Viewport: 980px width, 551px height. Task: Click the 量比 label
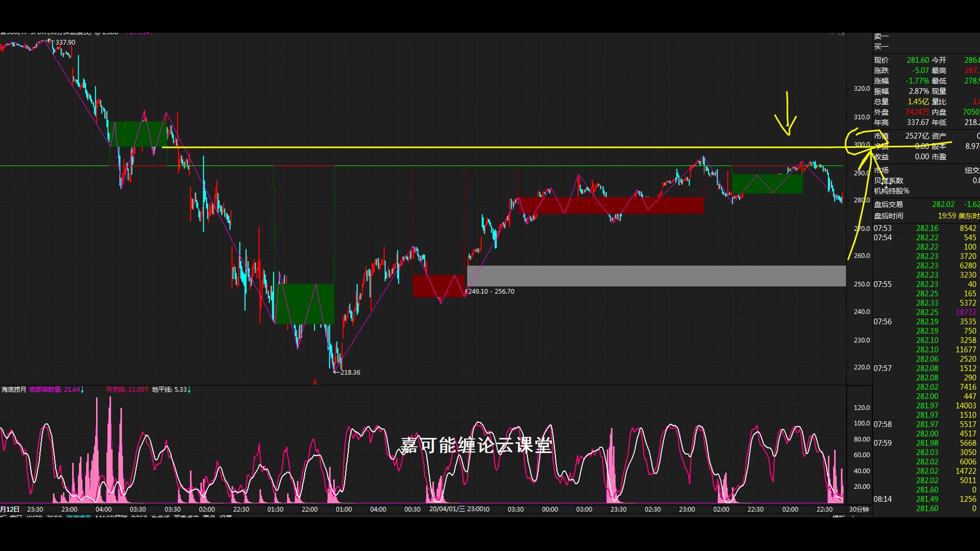[x=939, y=102]
